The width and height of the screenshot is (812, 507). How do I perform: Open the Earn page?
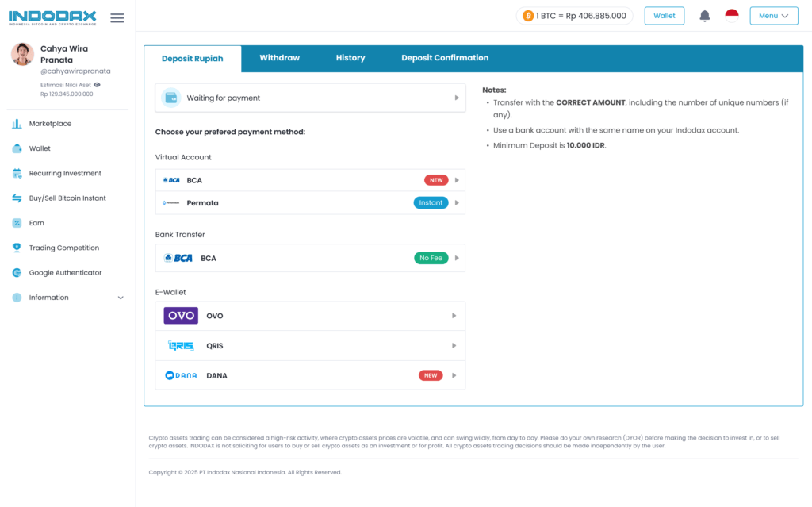point(36,223)
